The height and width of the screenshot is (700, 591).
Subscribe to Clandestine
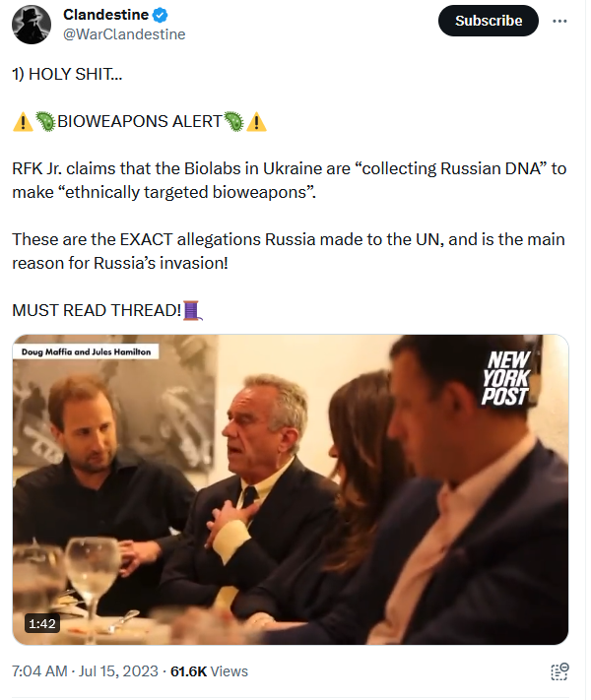489,21
